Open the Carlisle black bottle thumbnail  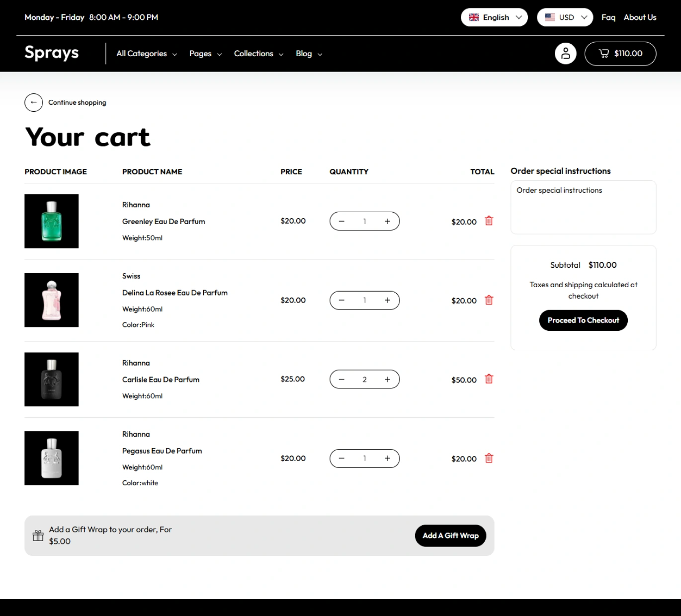52,380
